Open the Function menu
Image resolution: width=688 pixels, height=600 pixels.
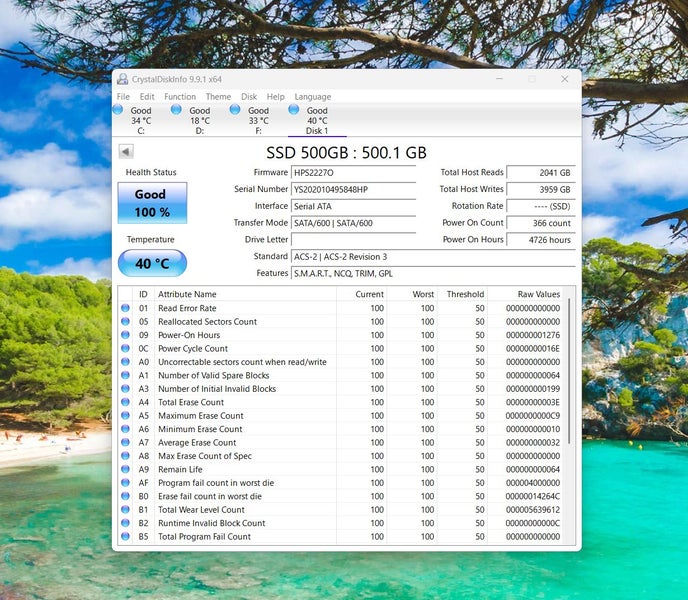click(x=180, y=97)
